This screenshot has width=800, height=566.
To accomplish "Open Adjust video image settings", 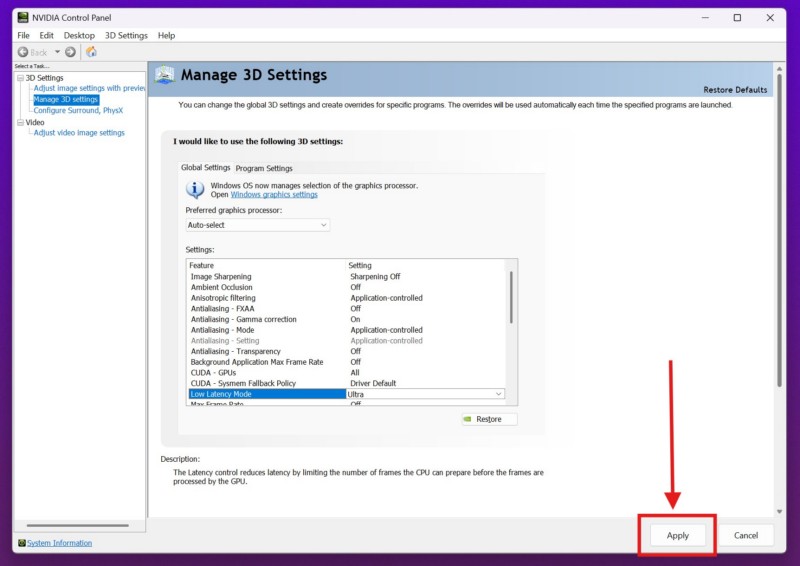I will [x=79, y=133].
